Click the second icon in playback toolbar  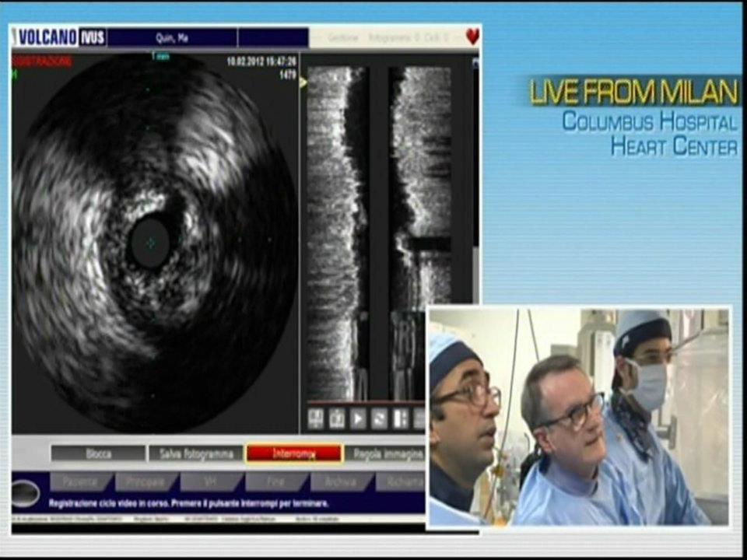[336, 418]
